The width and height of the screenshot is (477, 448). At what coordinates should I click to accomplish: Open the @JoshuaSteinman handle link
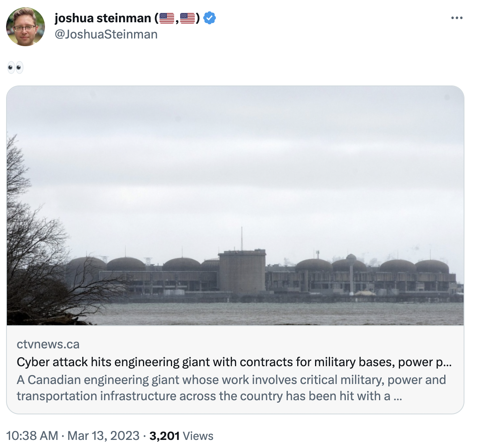click(x=106, y=34)
